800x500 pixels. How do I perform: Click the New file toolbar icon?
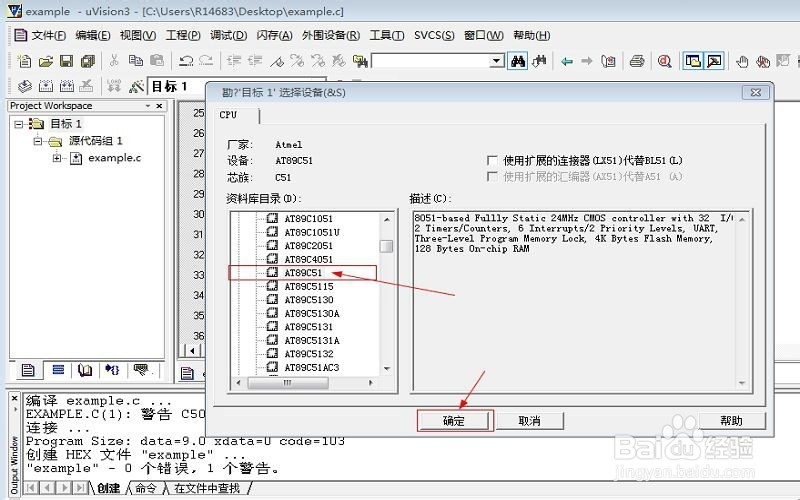pos(24,61)
